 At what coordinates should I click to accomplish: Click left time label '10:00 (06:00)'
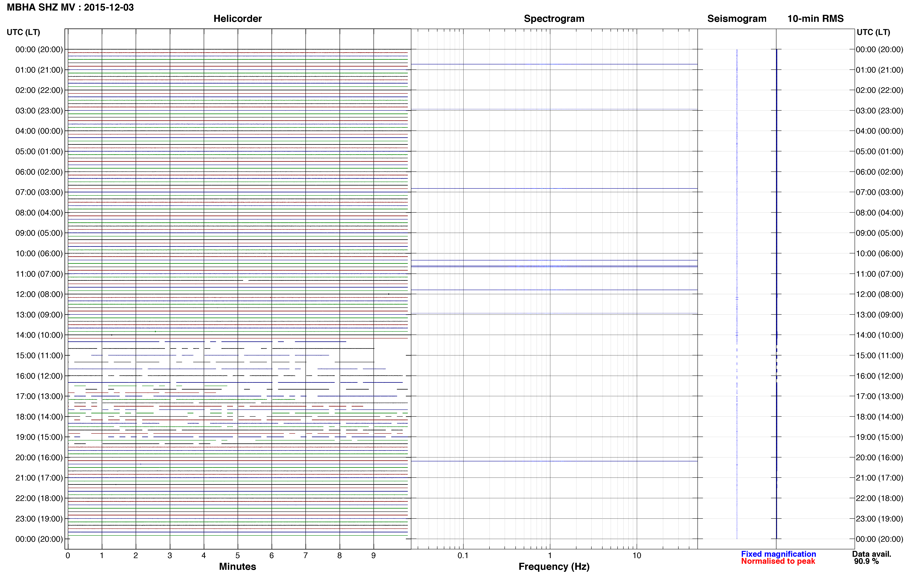(x=39, y=253)
